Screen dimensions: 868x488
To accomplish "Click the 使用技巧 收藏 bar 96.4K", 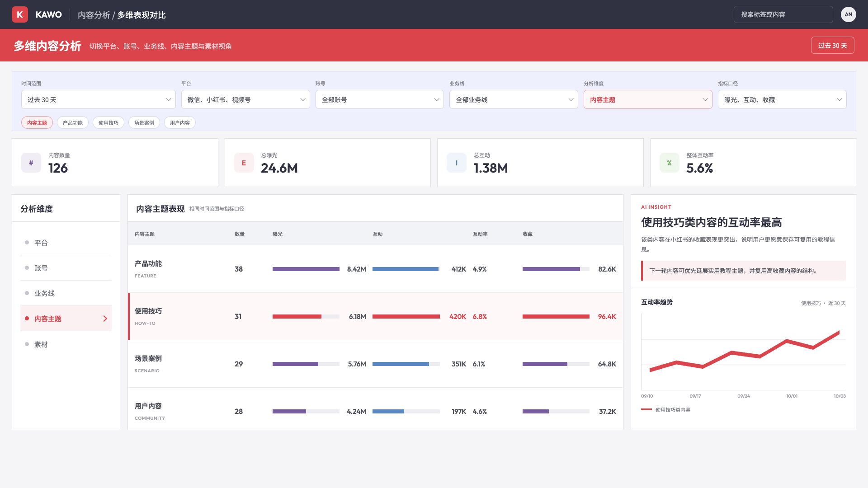I will [x=556, y=316].
